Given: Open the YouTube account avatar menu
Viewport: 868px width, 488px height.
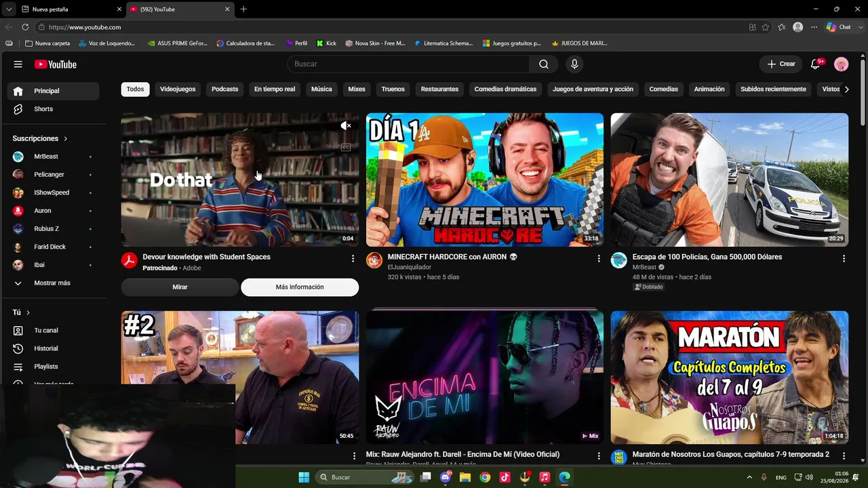Looking at the screenshot, I should tap(842, 64).
